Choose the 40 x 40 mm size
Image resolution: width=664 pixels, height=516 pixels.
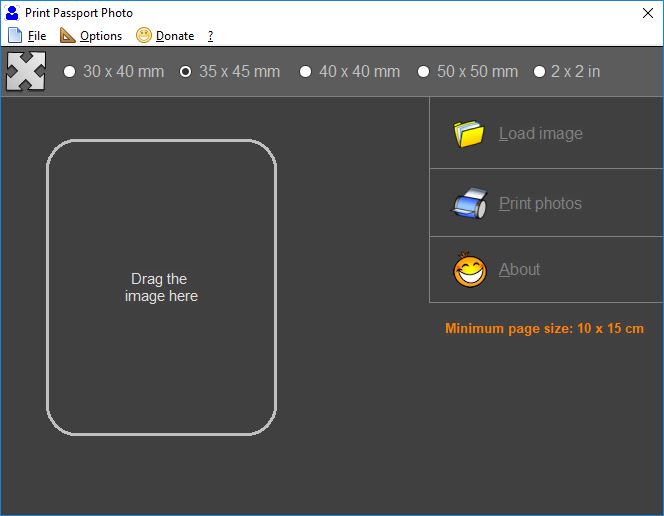pos(306,72)
